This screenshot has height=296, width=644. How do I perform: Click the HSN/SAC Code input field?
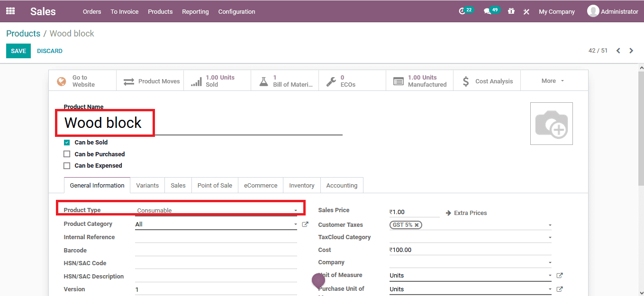click(216, 263)
